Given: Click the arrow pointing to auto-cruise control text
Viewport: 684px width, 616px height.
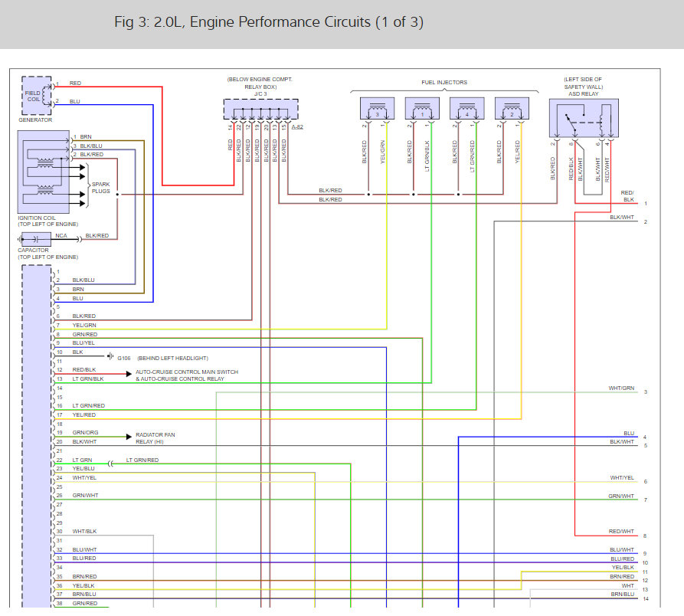Looking at the screenshot, I should (x=129, y=374).
